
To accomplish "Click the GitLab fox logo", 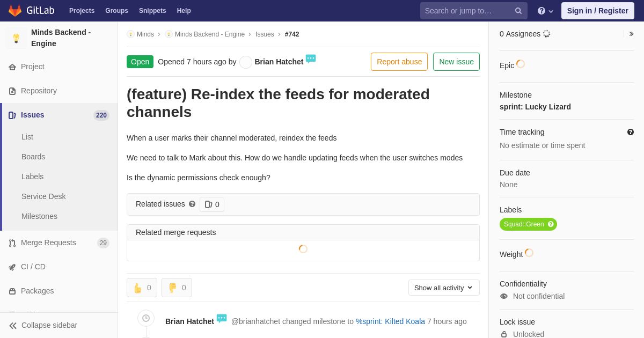I will pyautogui.click(x=15, y=11).
